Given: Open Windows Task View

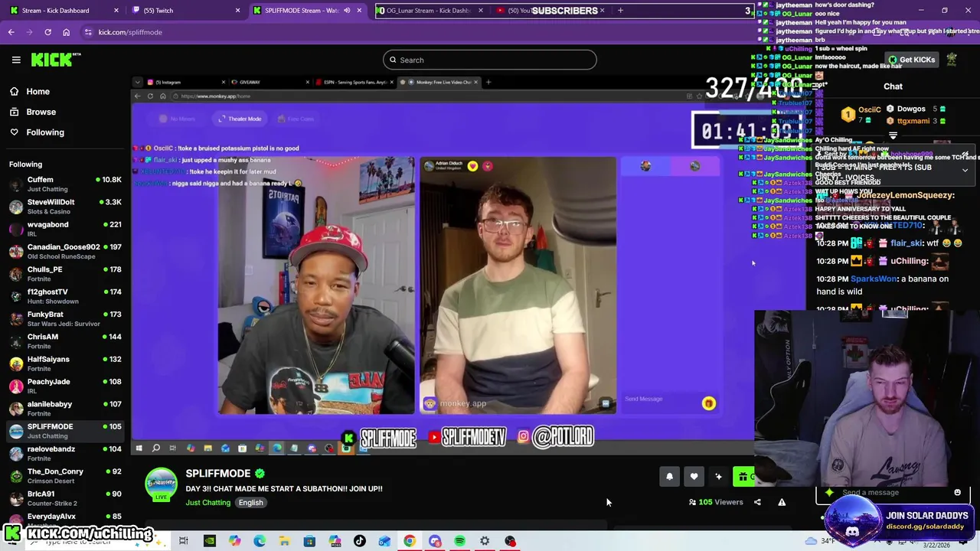Looking at the screenshot, I should (x=184, y=541).
